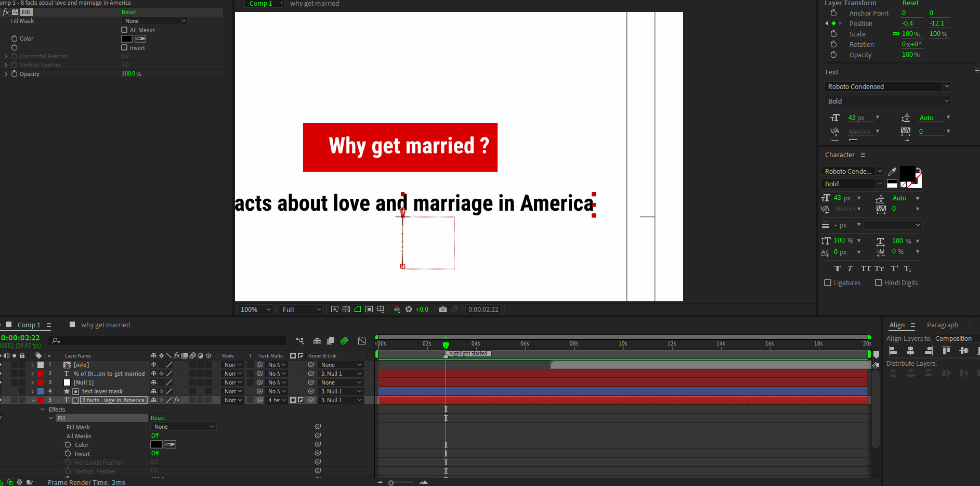
Task: Toggle Fast Previews in the viewer toolbar
Action: 335,309
